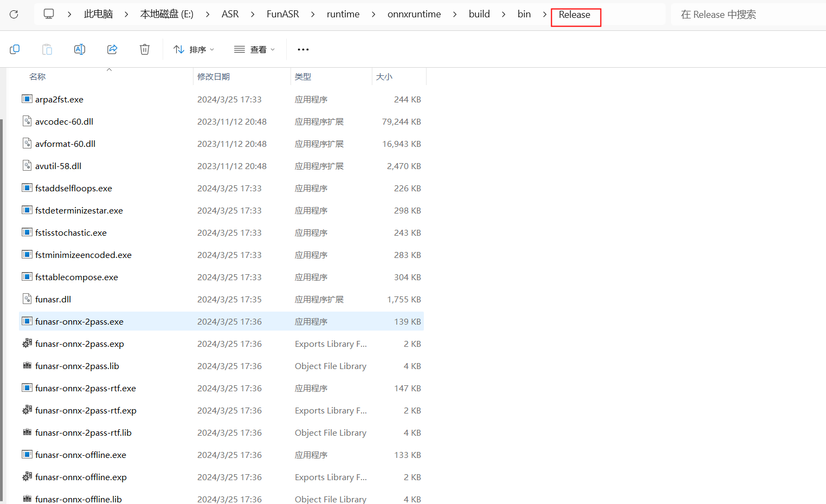Open the 排序 sort dropdown
The image size is (826, 504).
click(193, 49)
